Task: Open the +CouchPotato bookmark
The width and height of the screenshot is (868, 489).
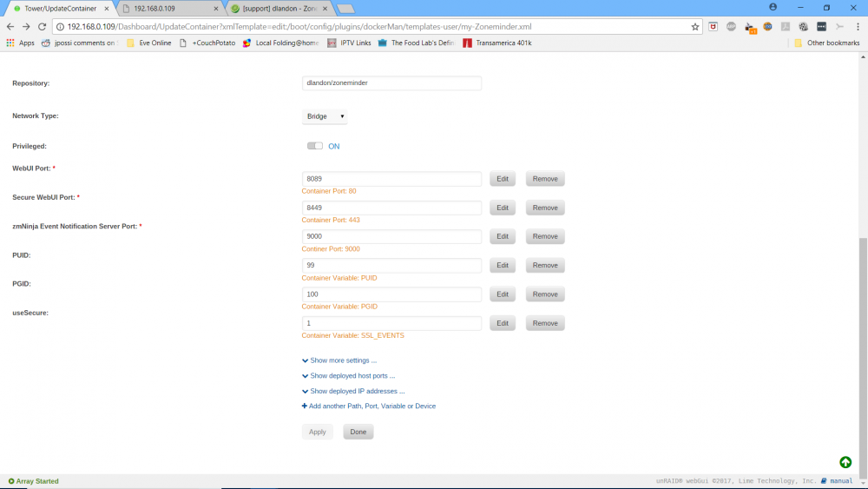Action: 207,43
